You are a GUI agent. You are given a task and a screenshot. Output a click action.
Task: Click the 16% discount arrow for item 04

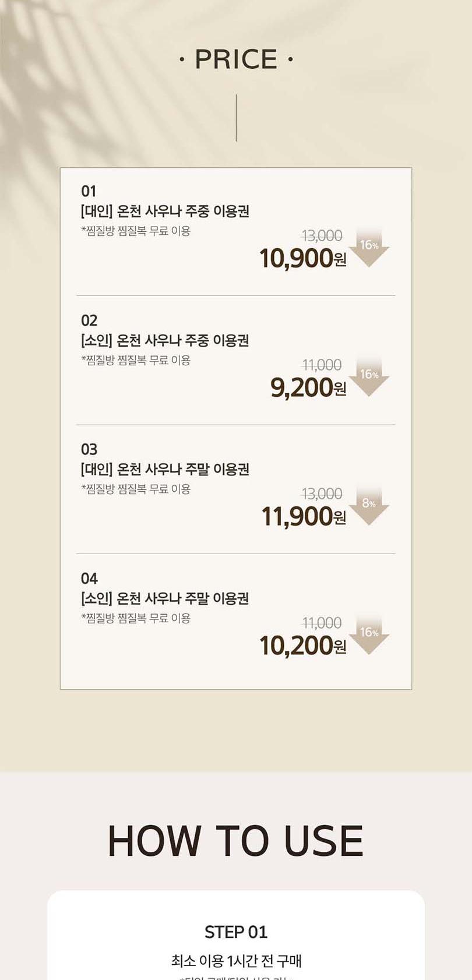pyautogui.click(x=369, y=634)
